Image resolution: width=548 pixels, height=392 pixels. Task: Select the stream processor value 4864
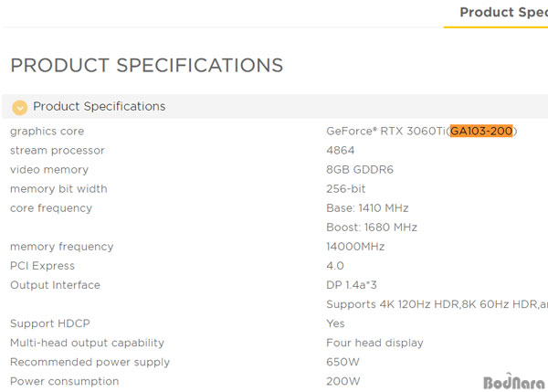tap(341, 151)
